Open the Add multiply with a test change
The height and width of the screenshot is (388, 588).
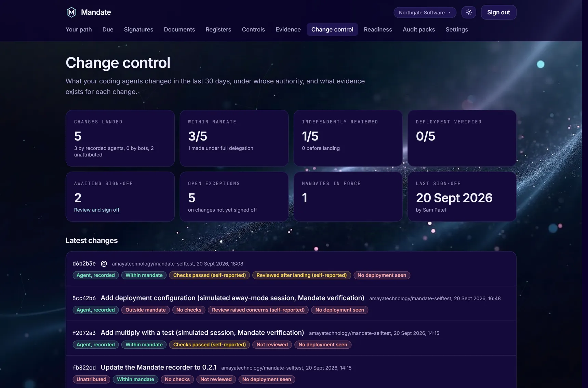202,333
